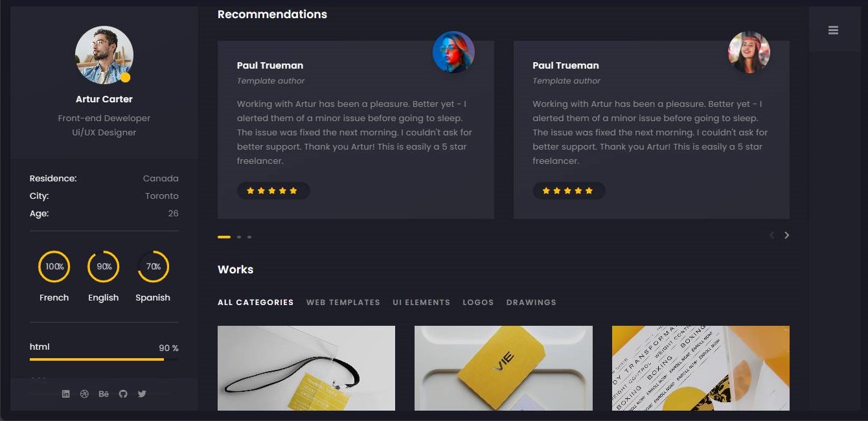The image size is (868, 421).
Task: Filter works by UI Elements
Action: click(421, 302)
